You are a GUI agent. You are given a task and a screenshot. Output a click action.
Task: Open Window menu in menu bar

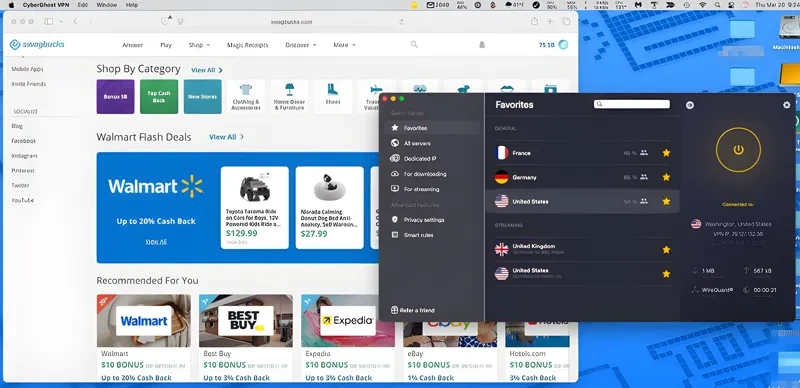point(107,5)
